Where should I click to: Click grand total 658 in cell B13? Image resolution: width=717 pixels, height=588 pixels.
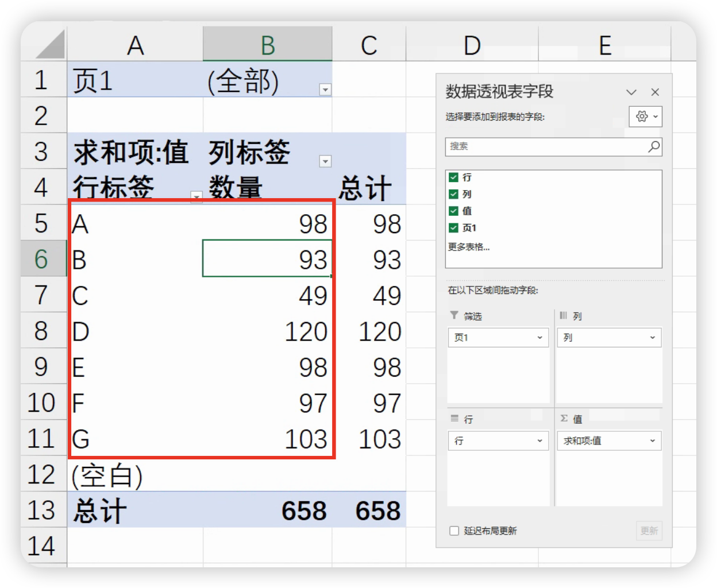[x=268, y=510]
